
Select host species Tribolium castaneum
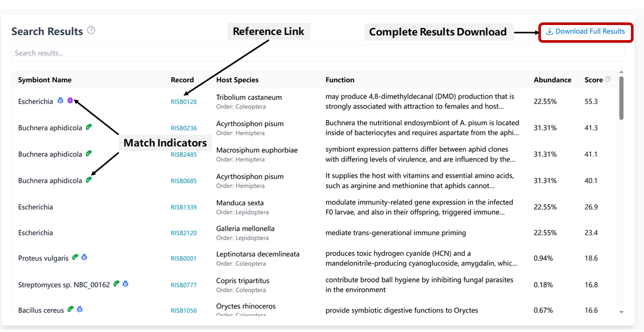click(249, 97)
